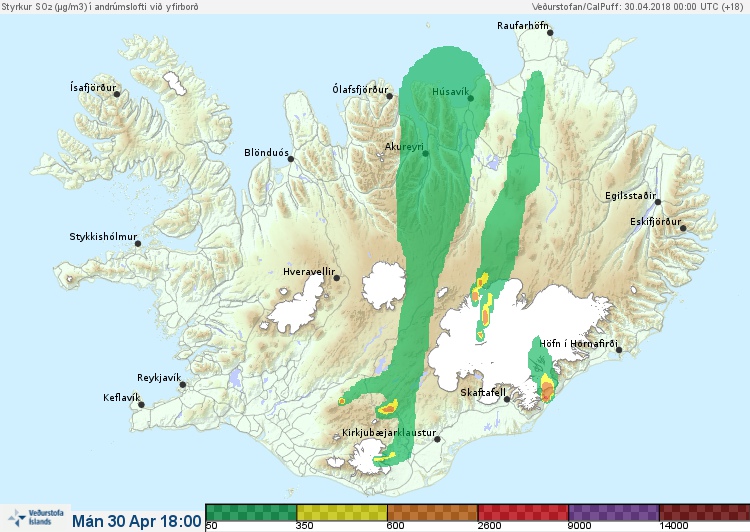Click the 'Eskifjörður' map label

click(x=655, y=222)
